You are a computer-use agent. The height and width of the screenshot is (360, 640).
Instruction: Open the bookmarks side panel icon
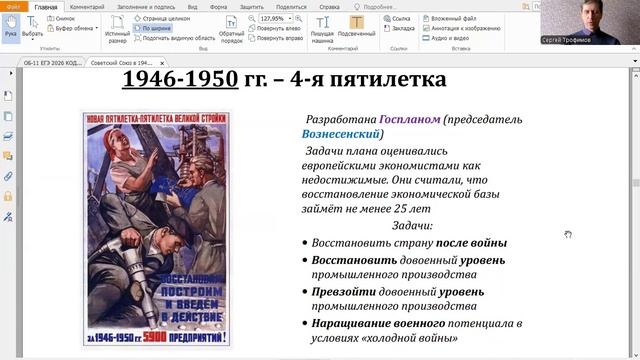(8, 96)
